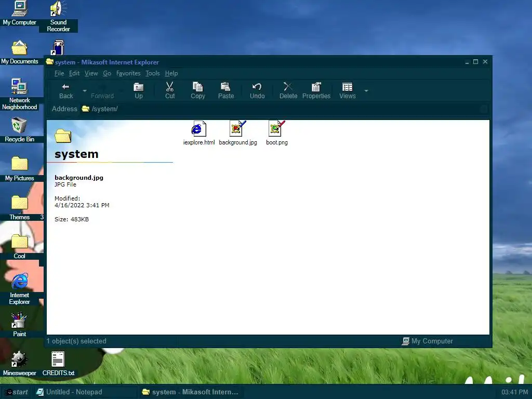Go Up one folder level
The width and height of the screenshot is (532, 399).
point(138,91)
